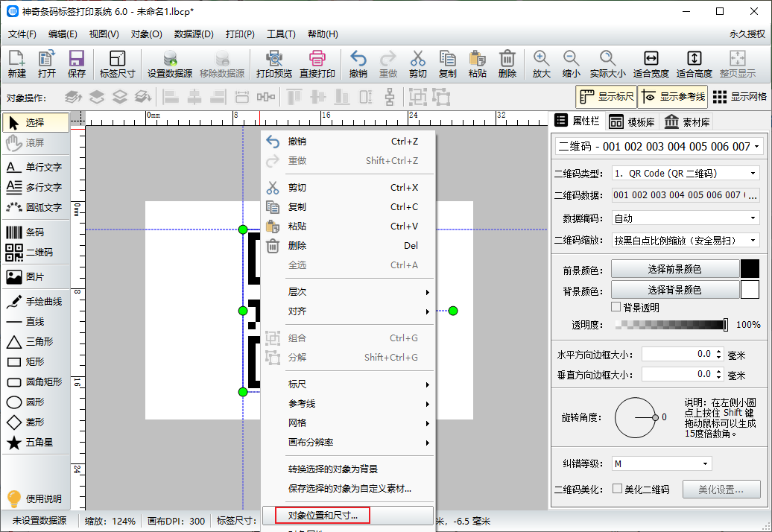The image size is (772, 532).
Task: Click the 撤销 undo toolbar icon
Action: coord(358,64)
